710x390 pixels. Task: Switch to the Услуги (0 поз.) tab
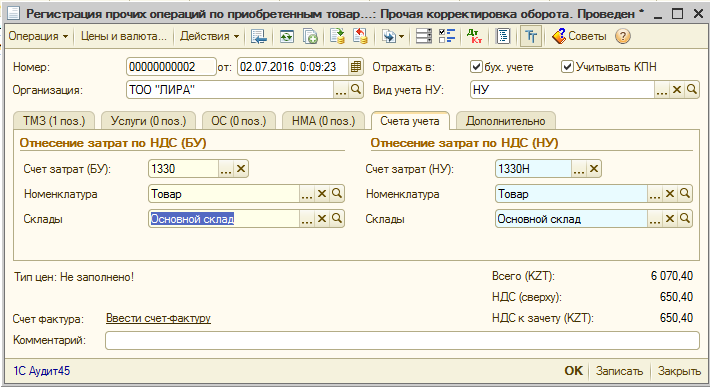pos(149,121)
